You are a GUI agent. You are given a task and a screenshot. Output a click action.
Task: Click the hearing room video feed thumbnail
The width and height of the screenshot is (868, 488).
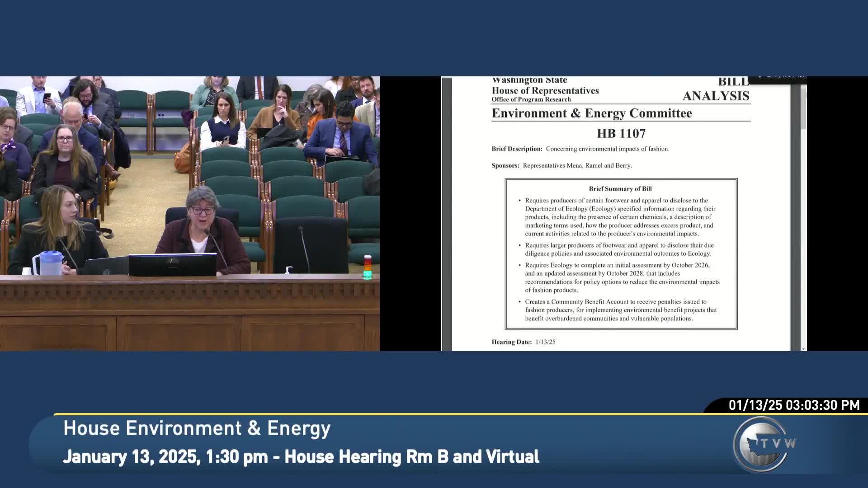coord(190,214)
